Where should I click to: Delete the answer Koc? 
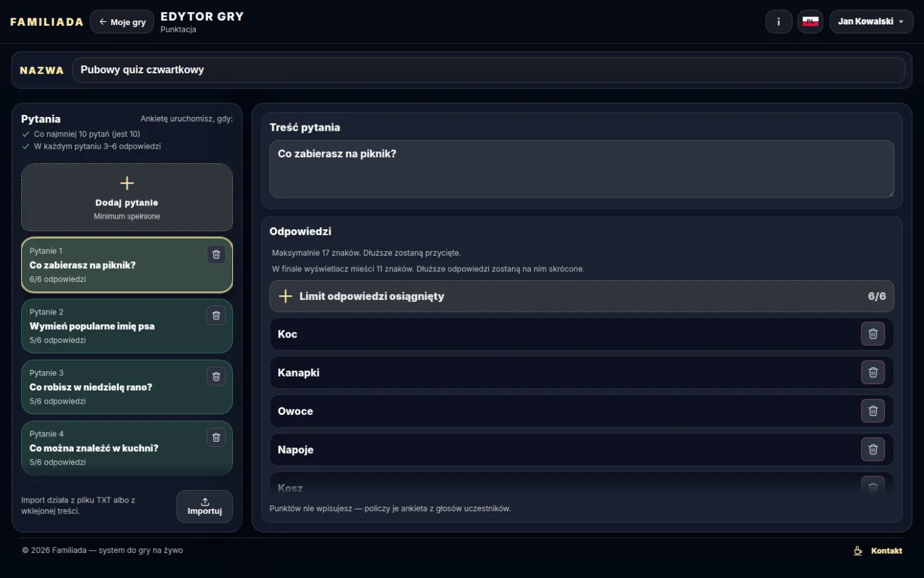[873, 334]
